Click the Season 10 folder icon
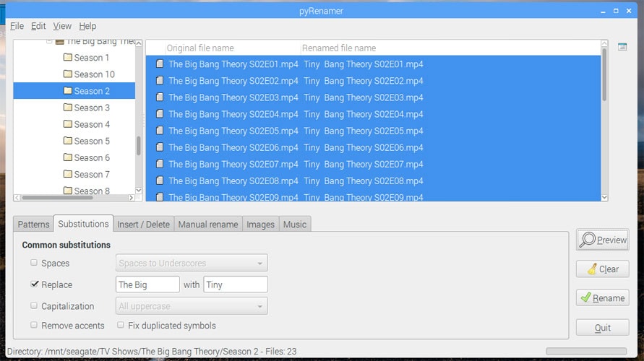 click(x=68, y=74)
